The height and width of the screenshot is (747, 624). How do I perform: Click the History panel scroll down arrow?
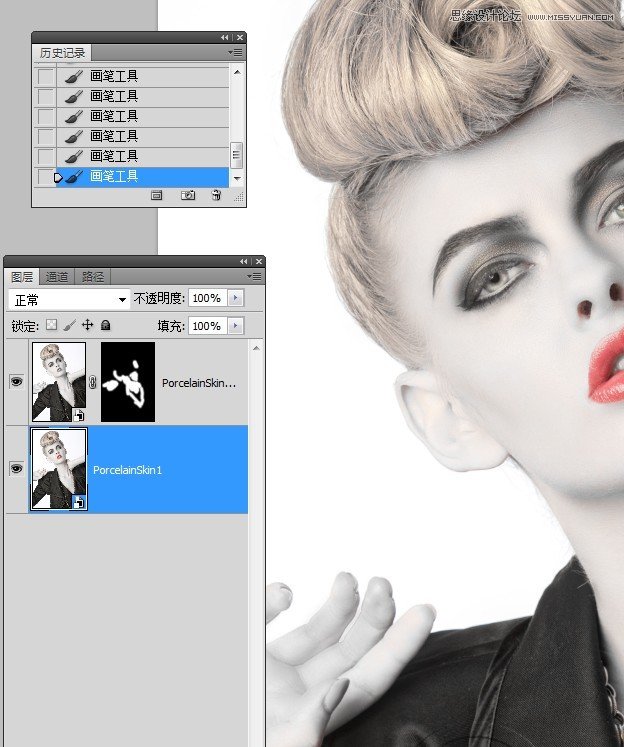[x=237, y=178]
